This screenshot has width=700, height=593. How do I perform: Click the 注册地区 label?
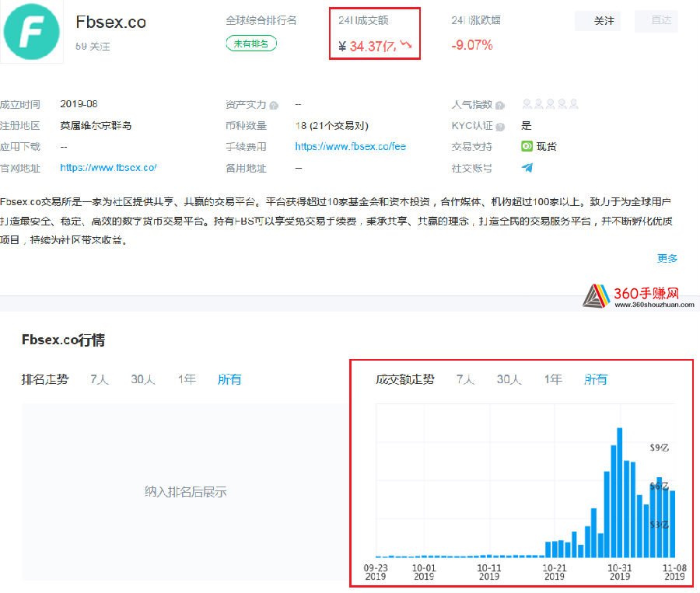pos(20,125)
